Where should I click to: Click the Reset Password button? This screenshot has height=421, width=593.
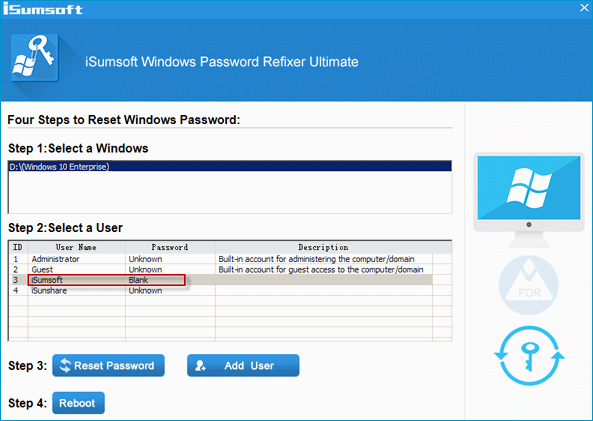click(108, 365)
